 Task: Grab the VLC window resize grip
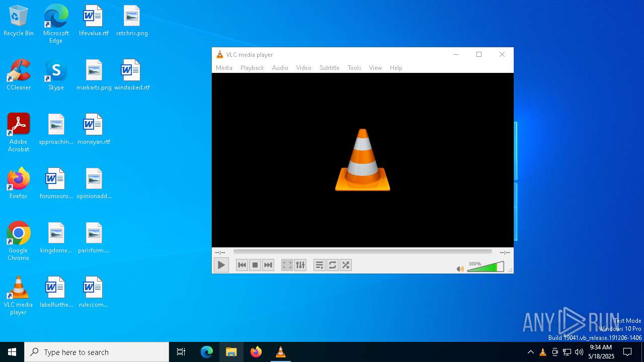(x=510, y=270)
